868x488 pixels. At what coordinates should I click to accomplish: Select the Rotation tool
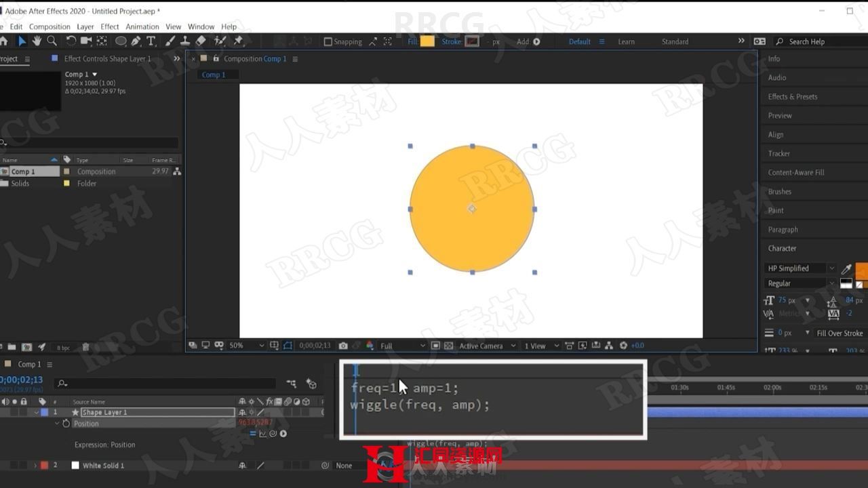click(x=71, y=41)
